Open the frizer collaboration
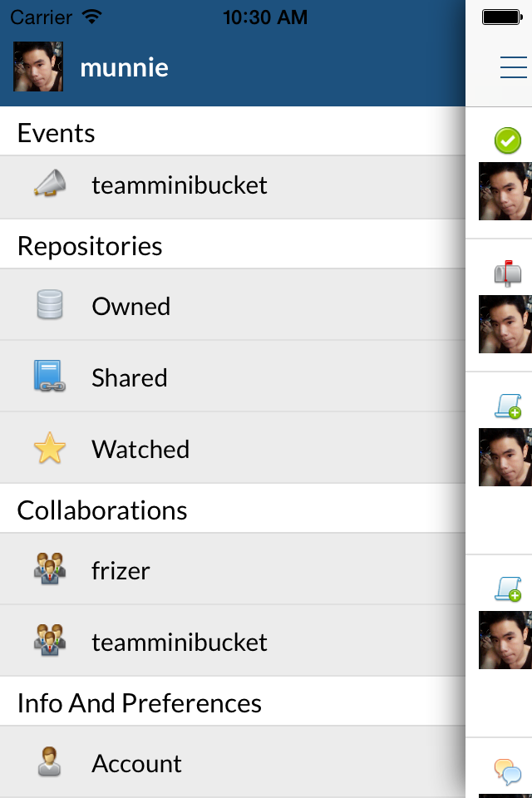532x798 pixels. pyautogui.click(x=121, y=570)
